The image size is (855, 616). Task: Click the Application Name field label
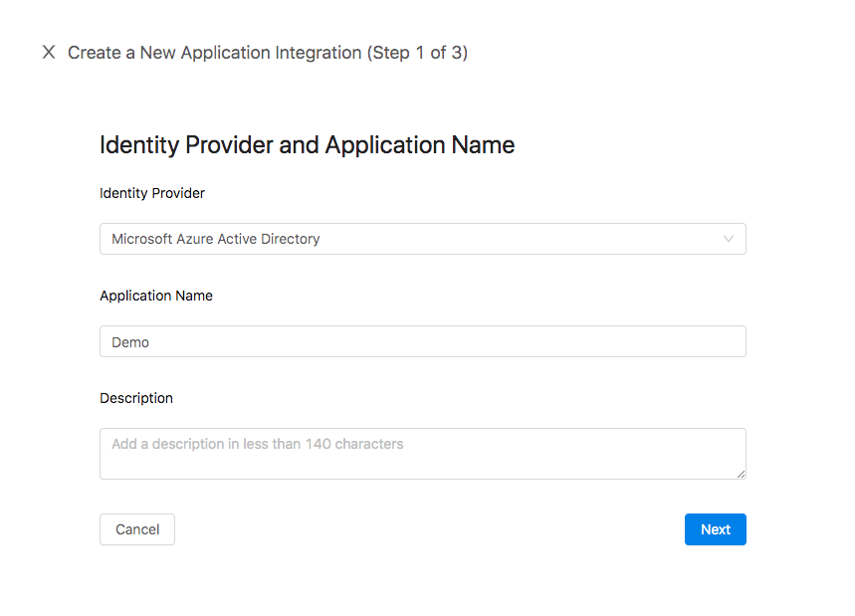point(156,296)
